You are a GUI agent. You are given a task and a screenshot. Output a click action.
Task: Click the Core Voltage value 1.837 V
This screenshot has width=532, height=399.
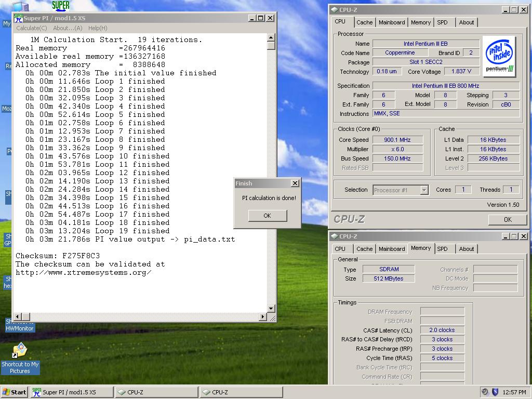[461, 71]
